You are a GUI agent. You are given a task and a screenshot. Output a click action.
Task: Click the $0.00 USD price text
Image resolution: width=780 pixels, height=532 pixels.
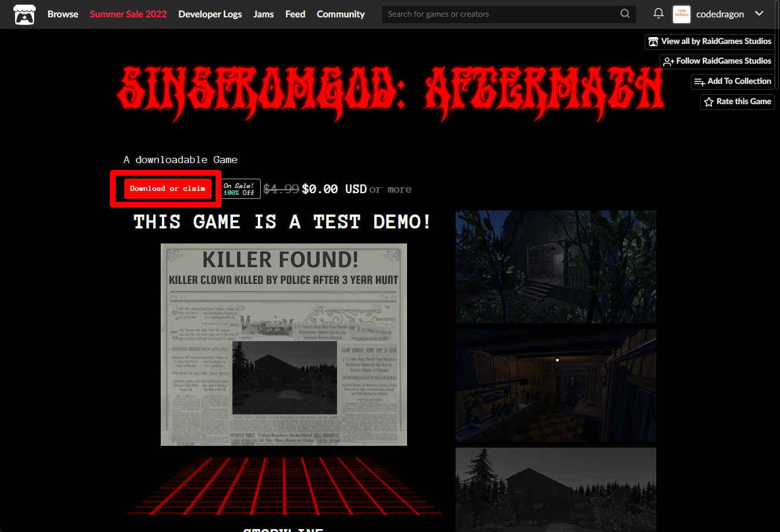click(x=334, y=189)
